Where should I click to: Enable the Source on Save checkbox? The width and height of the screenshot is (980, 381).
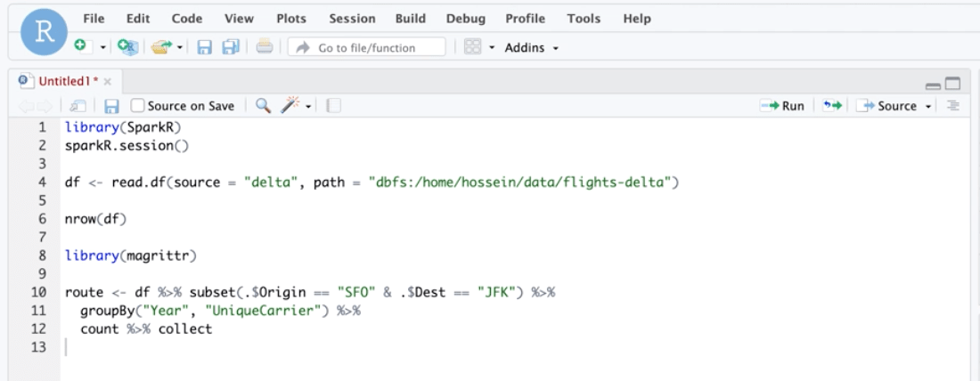137,106
